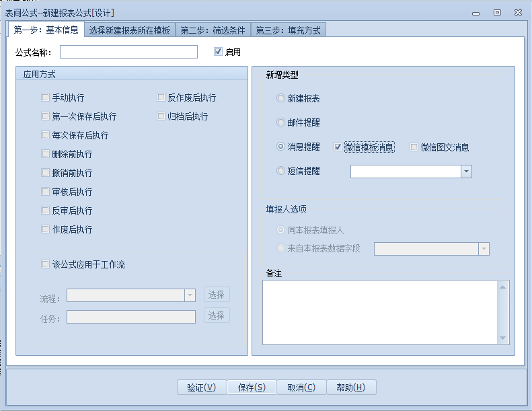Open the 来自本报表数据字段 dropdown
Image resolution: width=532 pixels, height=411 pixels.
pyautogui.click(x=484, y=249)
